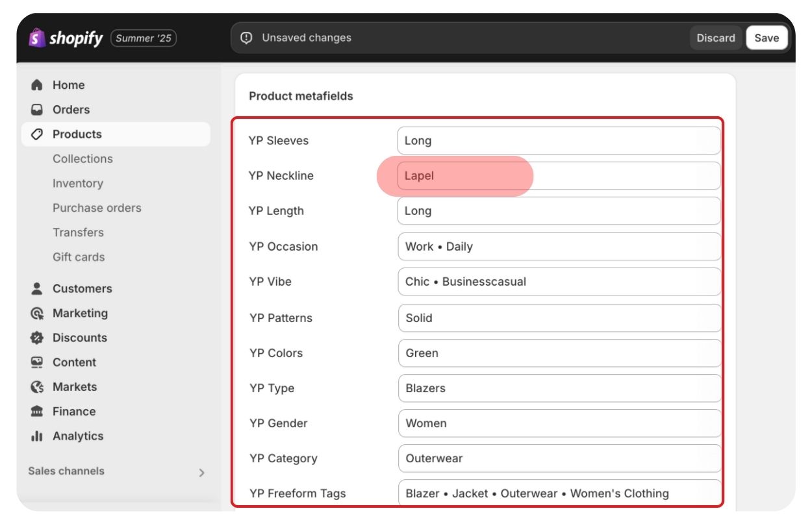Click the Customers person icon
This screenshot has width=812, height=524.
click(x=37, y=288)
